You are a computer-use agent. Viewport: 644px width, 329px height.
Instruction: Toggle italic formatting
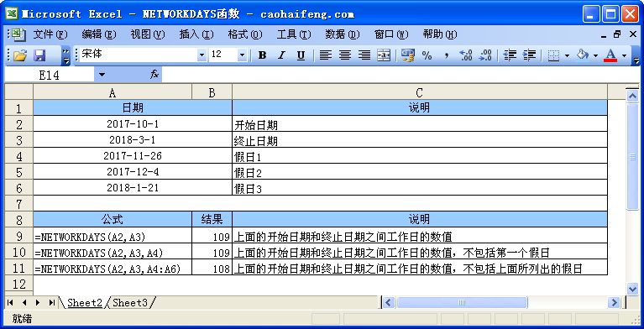(x=281, y=55)
